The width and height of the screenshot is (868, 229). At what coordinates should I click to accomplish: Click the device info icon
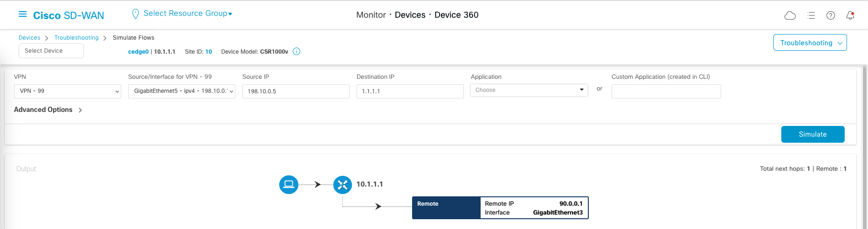296,52
